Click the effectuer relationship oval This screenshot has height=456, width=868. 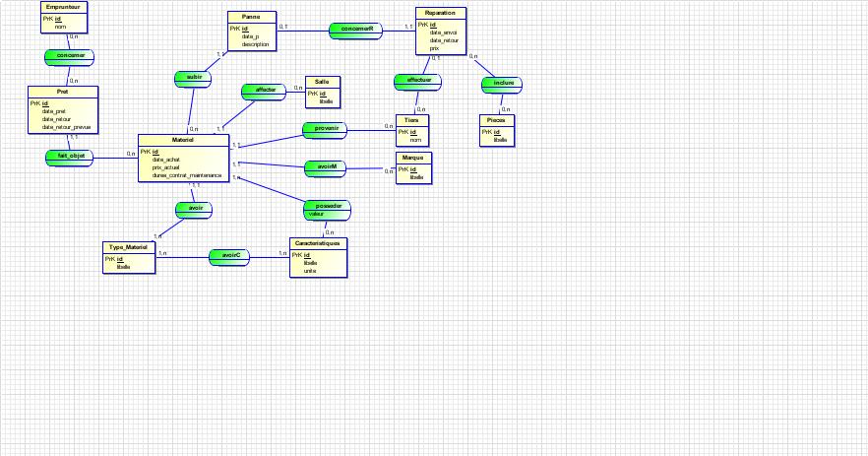(x=417, y=80)
